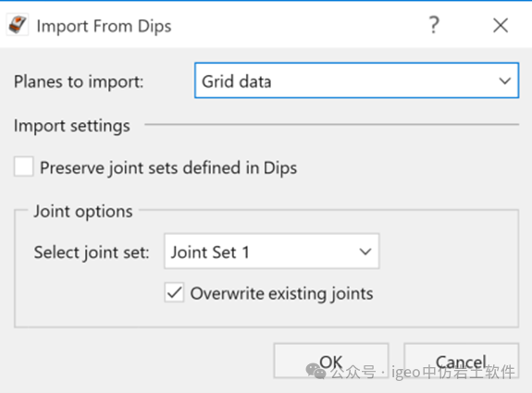Uncheck the Overwrite existing joints box
Screen dimensions: 532x393
click(174, 292)
